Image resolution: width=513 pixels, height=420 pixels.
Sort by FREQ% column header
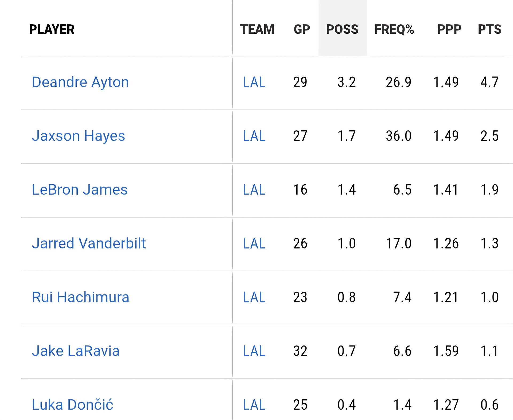(394, 29)
